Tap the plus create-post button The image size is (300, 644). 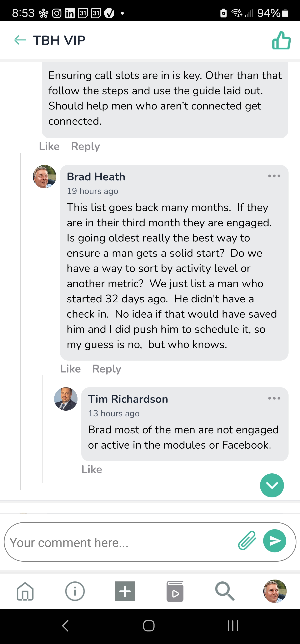coord(125,591)
